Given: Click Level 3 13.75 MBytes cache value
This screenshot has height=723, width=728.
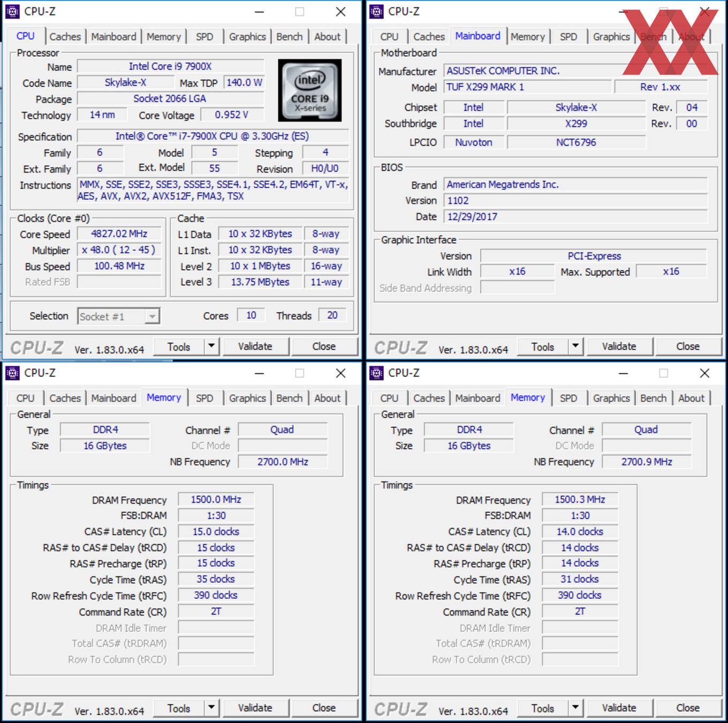Looking at the screenshot, I should pos(260,282).
